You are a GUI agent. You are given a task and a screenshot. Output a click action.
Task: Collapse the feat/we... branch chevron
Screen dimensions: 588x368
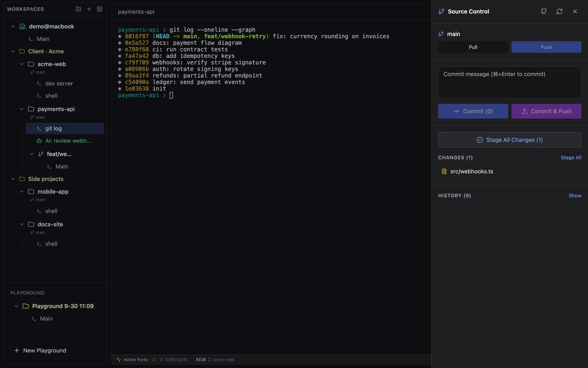point(32,154)
